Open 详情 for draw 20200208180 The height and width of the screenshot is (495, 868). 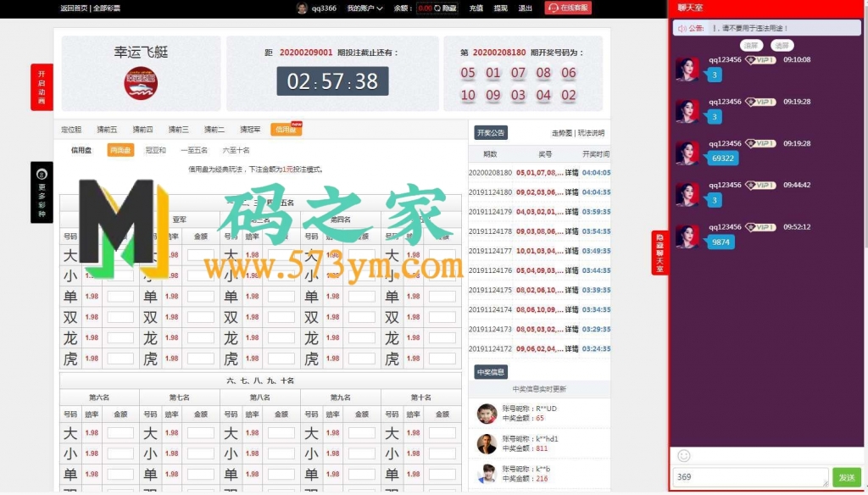coord(572,173)
